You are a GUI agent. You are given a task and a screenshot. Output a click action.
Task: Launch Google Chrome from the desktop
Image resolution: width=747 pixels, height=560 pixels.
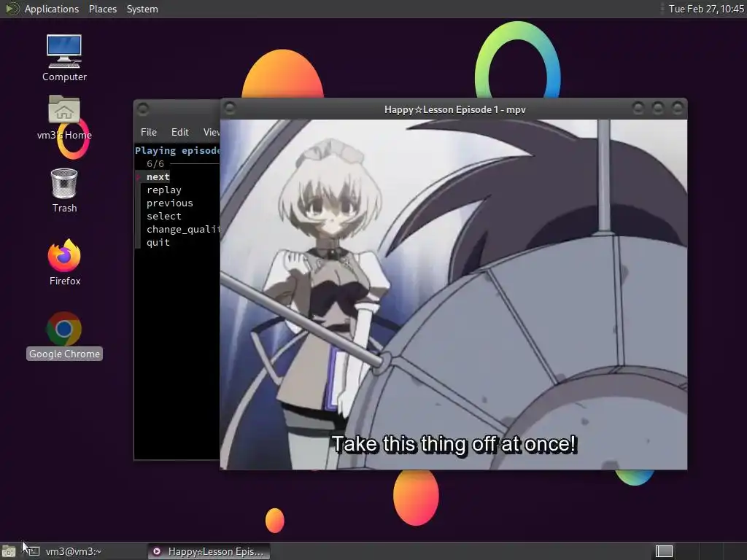tap(64, 335)
